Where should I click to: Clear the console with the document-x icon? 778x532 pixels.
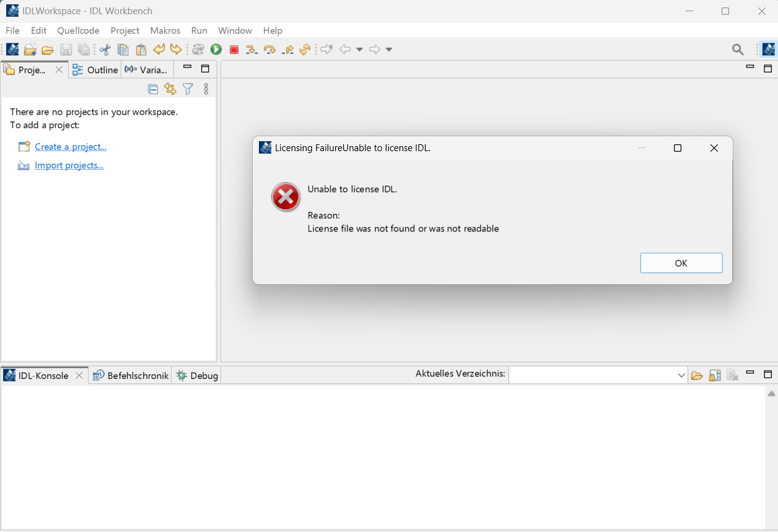[733, 375]
